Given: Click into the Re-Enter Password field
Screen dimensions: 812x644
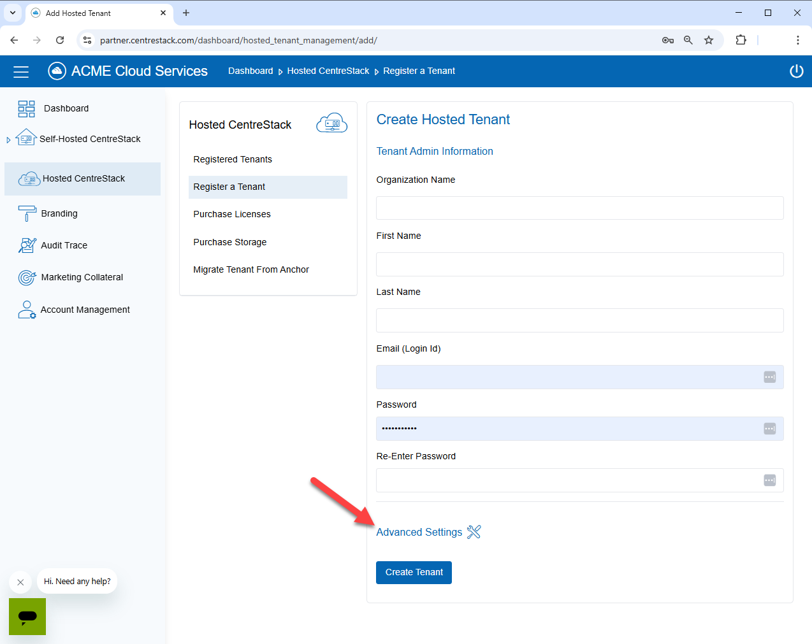Looking at the screenshot, I should (x=567, y=480).
